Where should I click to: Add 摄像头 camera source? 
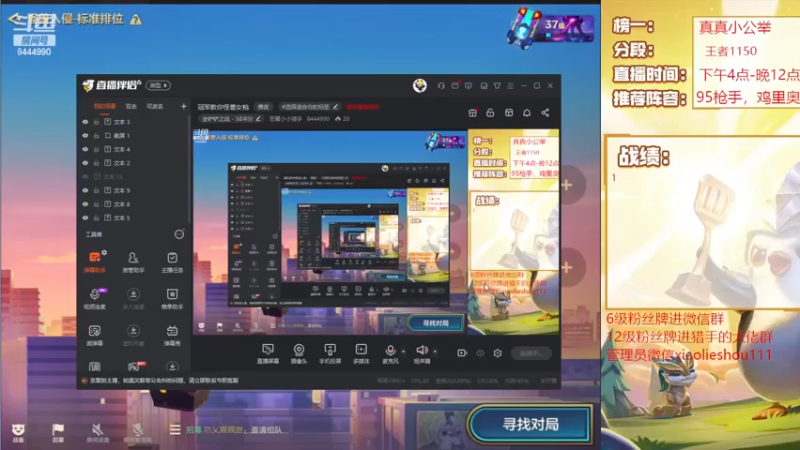tap(299, 354)
